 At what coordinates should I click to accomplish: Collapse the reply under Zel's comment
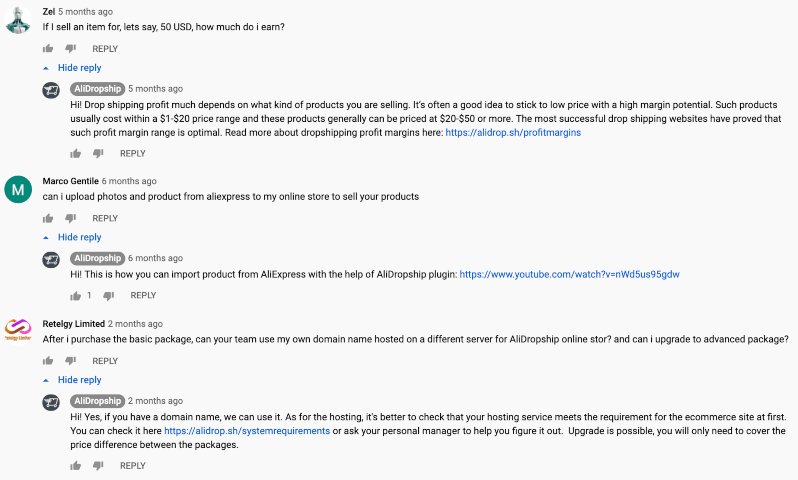(73, 68)
